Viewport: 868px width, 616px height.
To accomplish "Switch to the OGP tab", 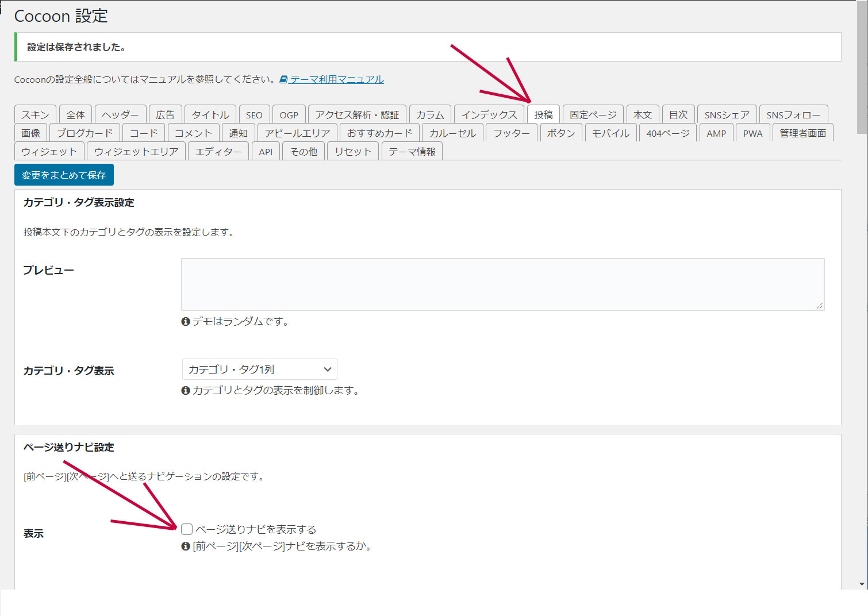I will pyautogui.click(x=289, y=114).
